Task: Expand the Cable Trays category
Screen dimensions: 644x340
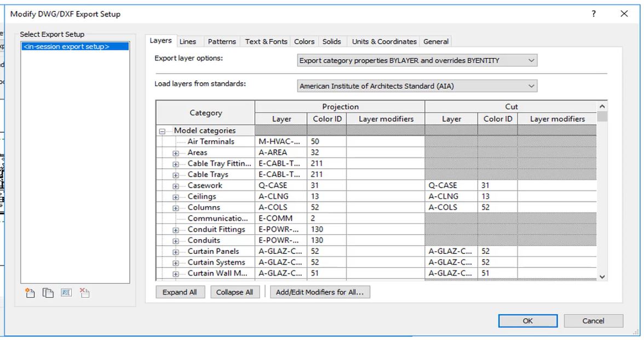Action: click(176, 175)
